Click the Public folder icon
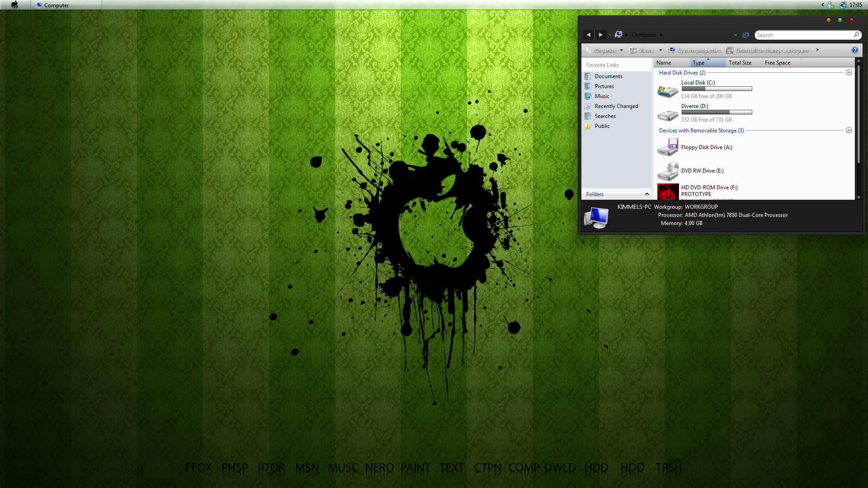 pyautogui.click(x=588, y=126)
